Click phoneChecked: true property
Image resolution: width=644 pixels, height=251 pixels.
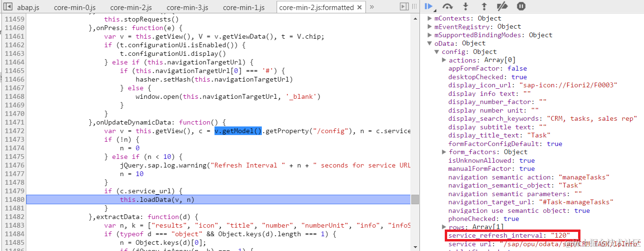(483, 219)
